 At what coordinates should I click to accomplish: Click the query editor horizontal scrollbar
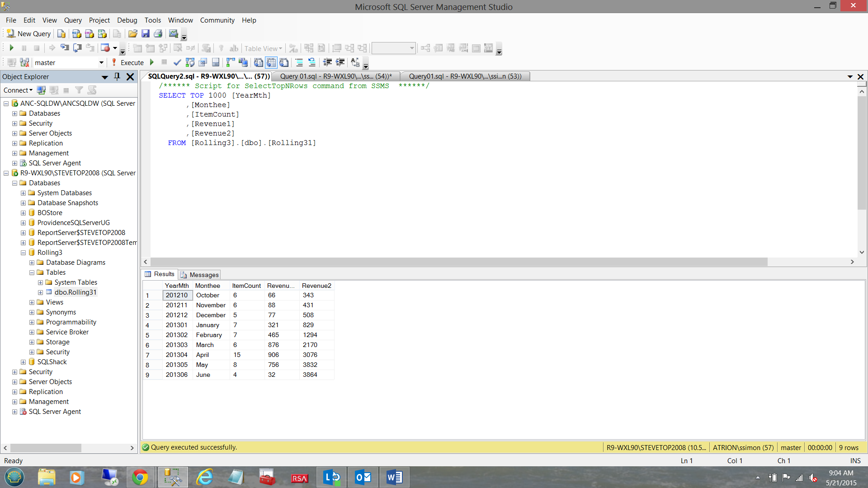point(458,262)
